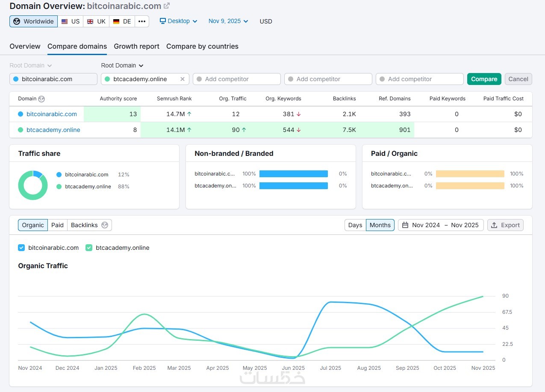Click Semrush Rank up arrow for bitcoinarabic.com
The height and width of the screenshot is (392, 545).
(189, 114)
